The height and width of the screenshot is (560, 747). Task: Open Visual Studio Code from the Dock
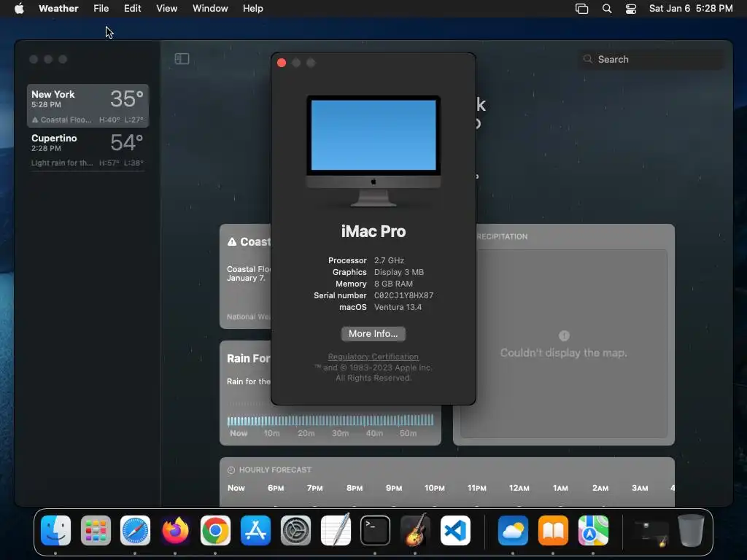455,531
